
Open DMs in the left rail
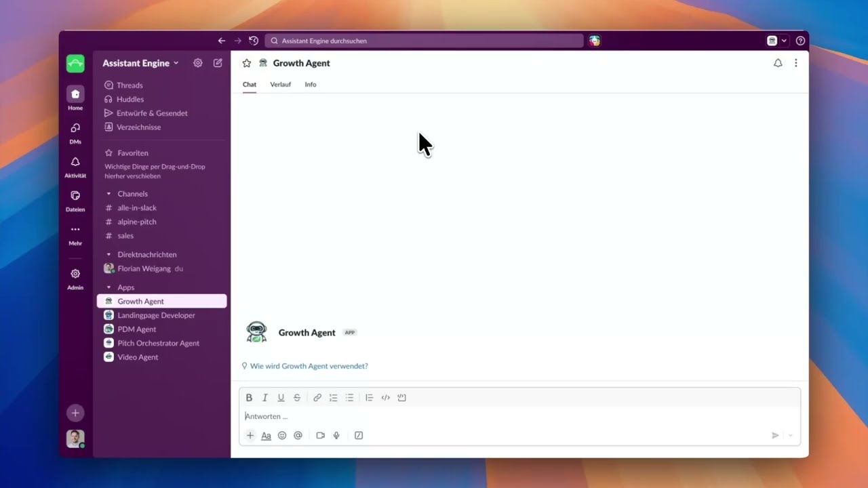click(75, 132)
